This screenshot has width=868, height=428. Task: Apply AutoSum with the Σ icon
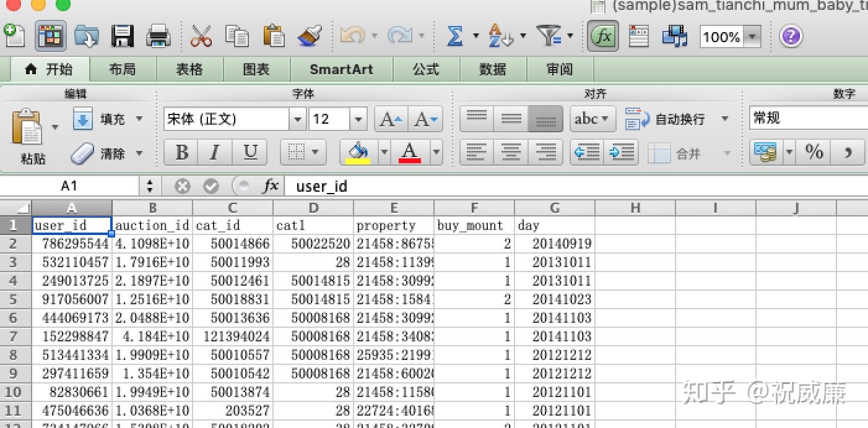(x=456, y=36)
